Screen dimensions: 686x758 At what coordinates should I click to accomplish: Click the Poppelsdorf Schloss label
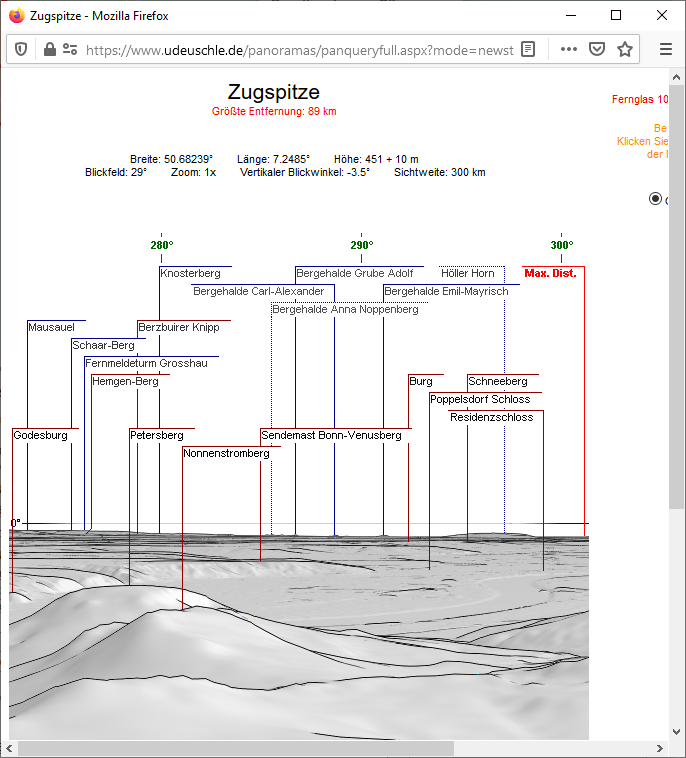point(480,399)
